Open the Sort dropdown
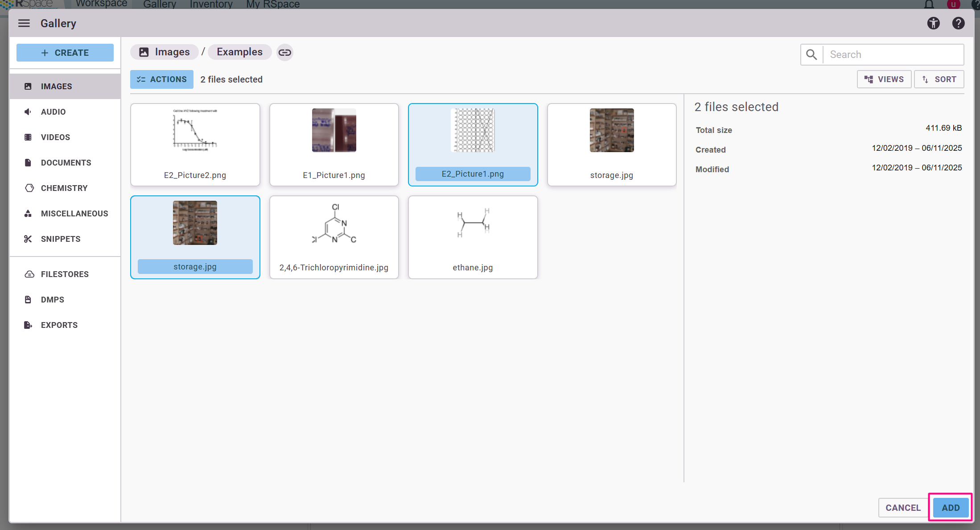980x530 pixels. [x=939, y=79]
